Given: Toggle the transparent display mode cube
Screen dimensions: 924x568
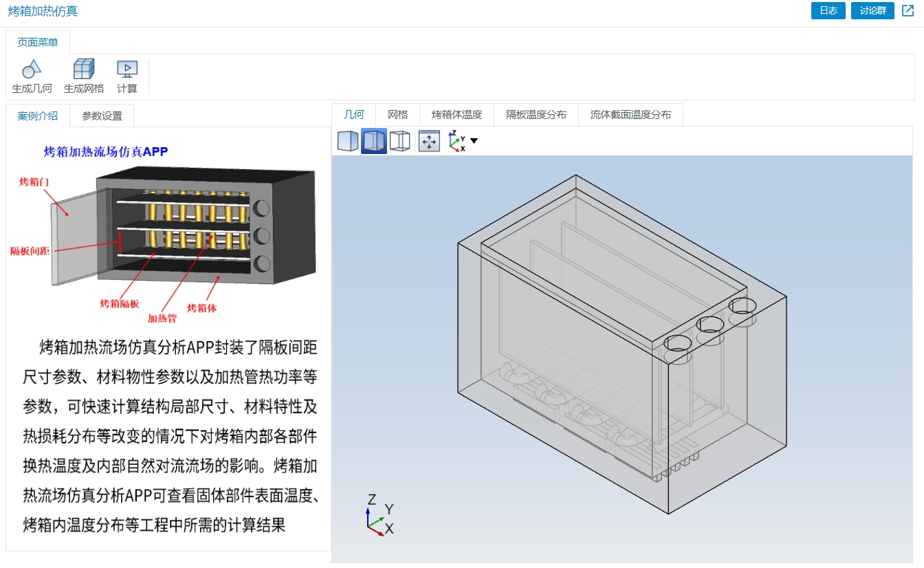Looking at the screenshot, I should 373,140.
